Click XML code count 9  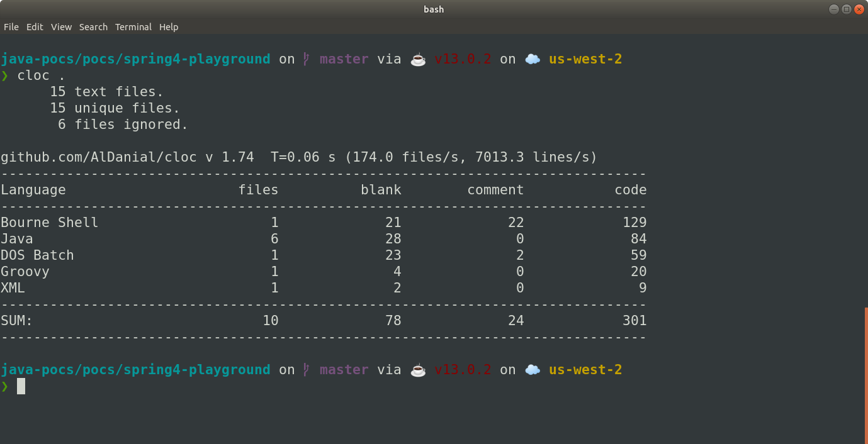(643, 288)
